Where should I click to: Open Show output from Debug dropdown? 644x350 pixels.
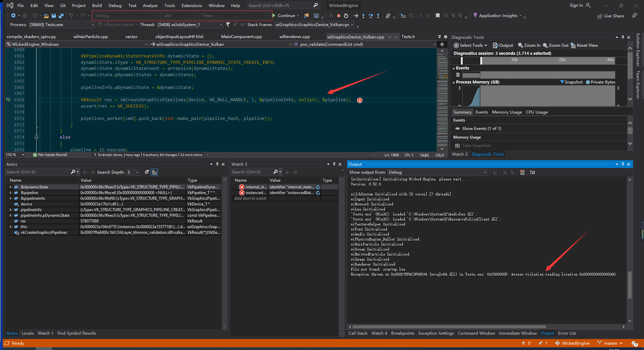(x=438, y=172)
